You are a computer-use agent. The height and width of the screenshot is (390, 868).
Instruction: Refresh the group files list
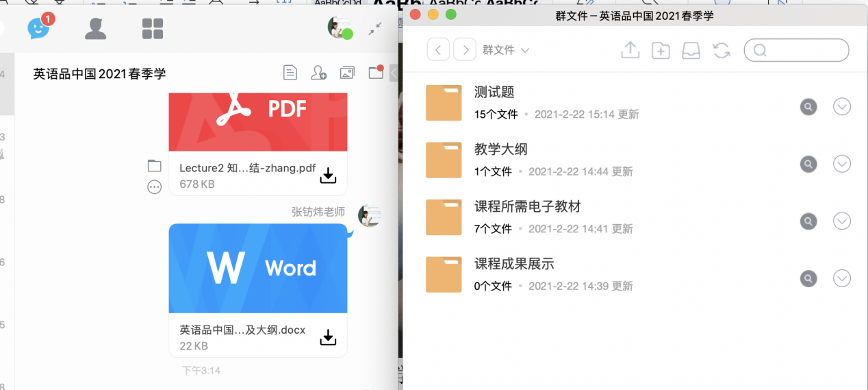point(722,50)
